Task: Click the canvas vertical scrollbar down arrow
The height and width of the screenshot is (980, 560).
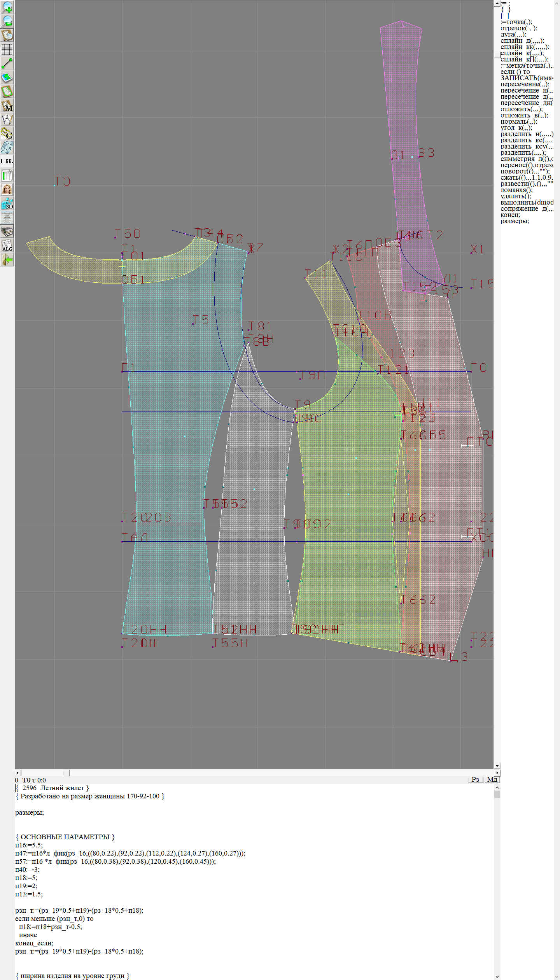Action: tap(497, 766)
